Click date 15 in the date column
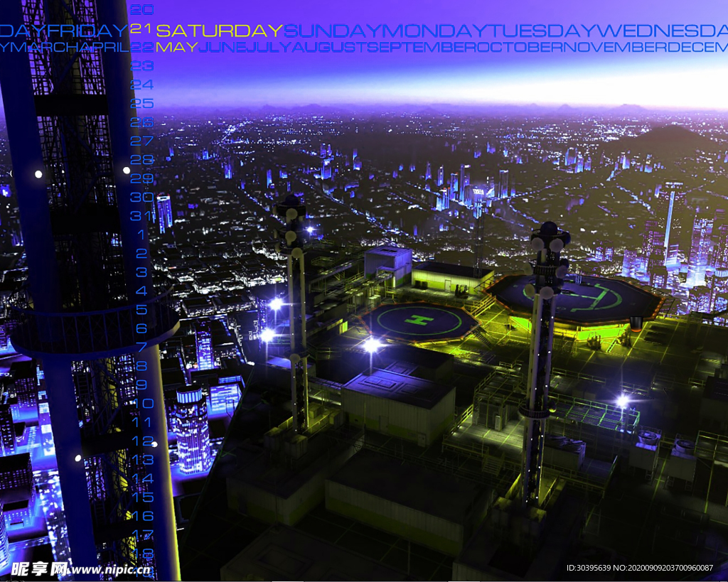Screen dimensions: 728x582 point(142,497)
